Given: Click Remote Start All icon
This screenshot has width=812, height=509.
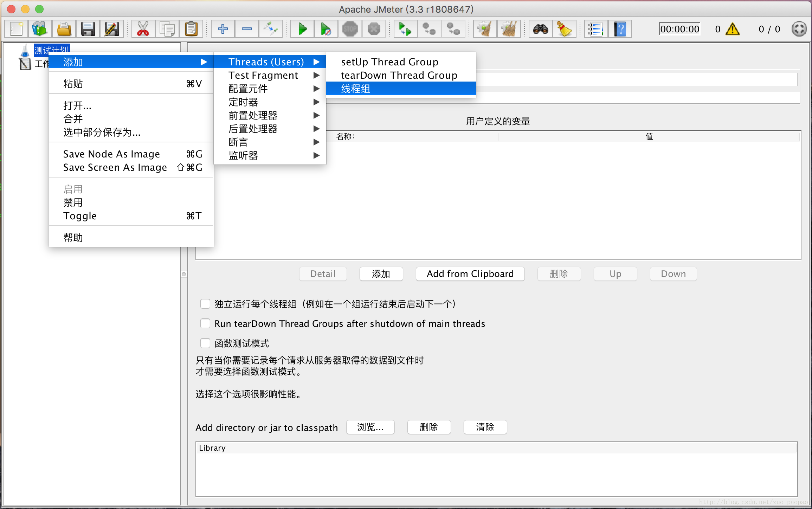Looking at the screenshot, I should tap(405, 29).
